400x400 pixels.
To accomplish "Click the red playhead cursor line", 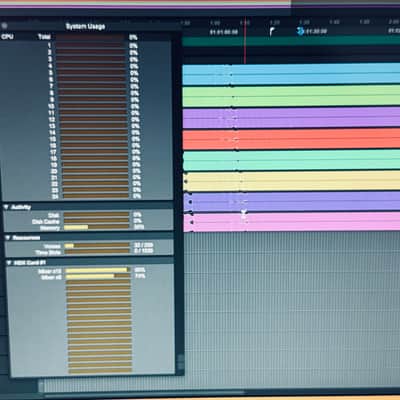I will (245, 40).
